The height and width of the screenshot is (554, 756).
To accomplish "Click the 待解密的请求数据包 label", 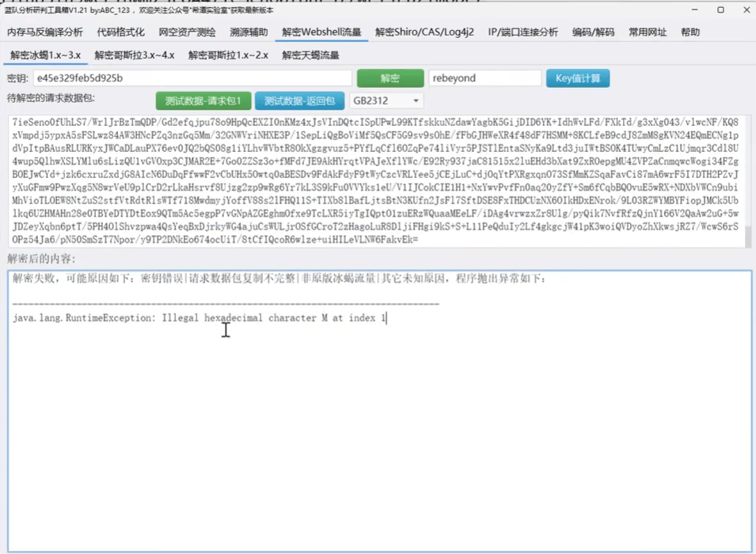I will point(51,98).
